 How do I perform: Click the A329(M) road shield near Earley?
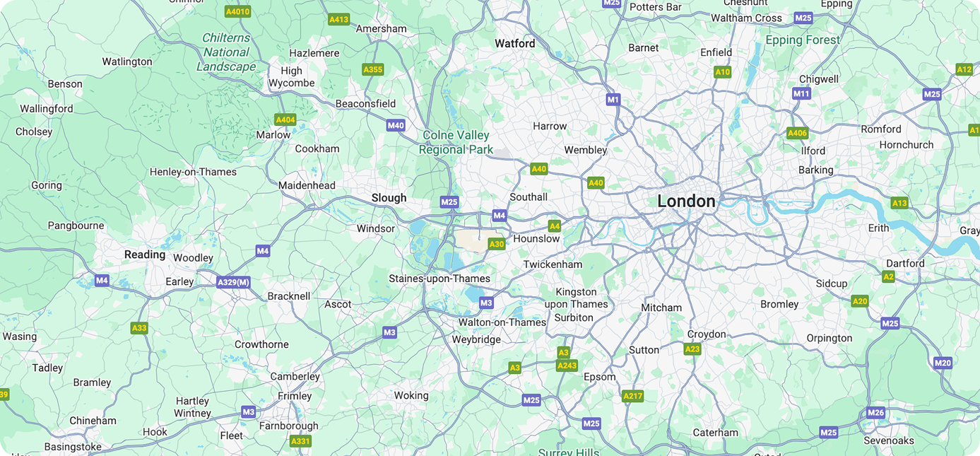[x=234, y=282]
